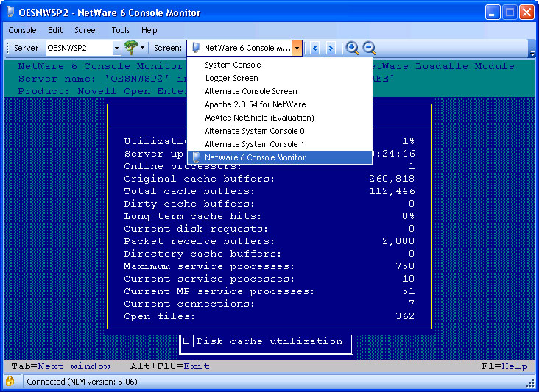Go to the previous screen arrow

314,48
